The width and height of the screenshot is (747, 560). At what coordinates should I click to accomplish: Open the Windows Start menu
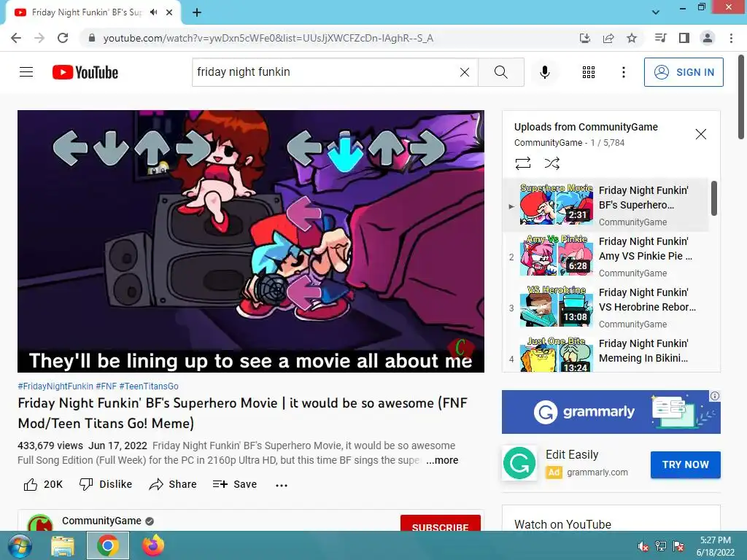pyautogui.click(x=19, y=545)
